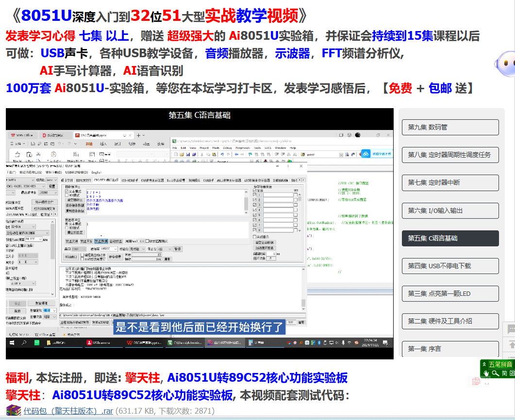Click the Save icon on the Keil toolbar
This screenshot has height=420, width=515.
pyautogui.click(x=188, y=155)
